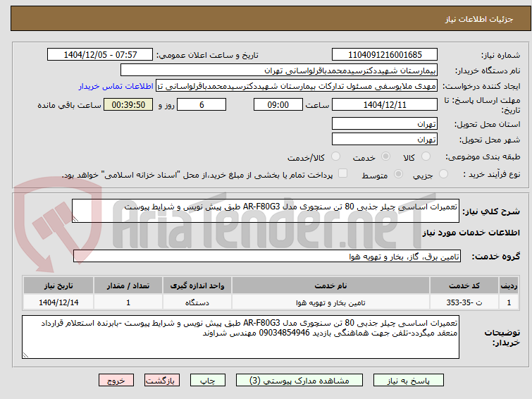Screen dimensions: 532x399
Task: Open 'اطلاعات تماس خریدار' link
Action: (116, 86)
